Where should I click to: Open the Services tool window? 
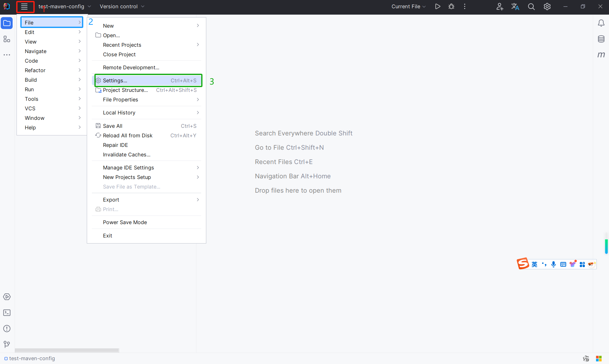[x=7, y=297]
